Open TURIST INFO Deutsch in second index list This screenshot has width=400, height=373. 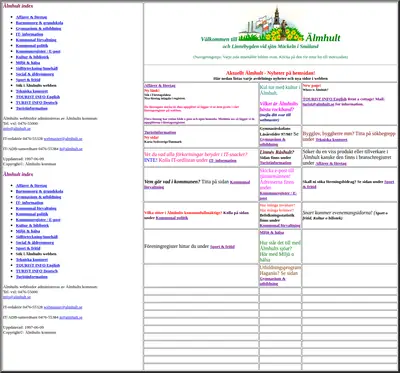point(37,271)
